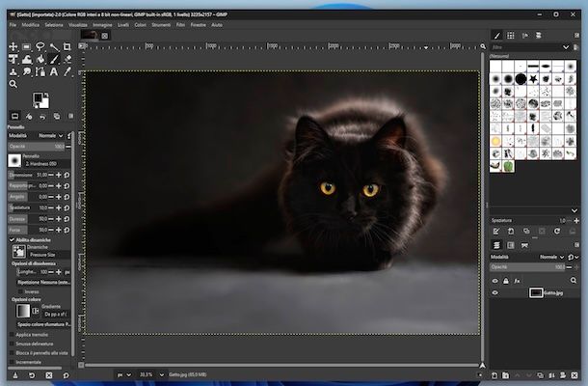588x386 pixels.
Task: Select the Color Picker eyedropper tool
Action: (x=67, y=71)
